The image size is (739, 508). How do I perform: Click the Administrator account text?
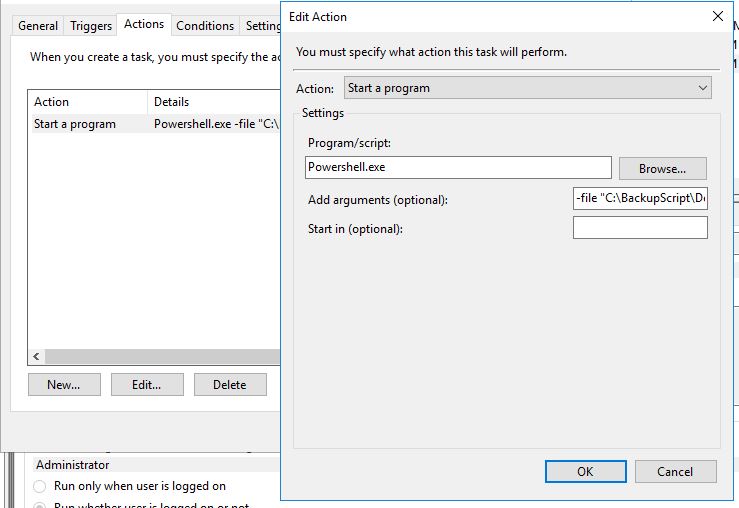(73, 465)
